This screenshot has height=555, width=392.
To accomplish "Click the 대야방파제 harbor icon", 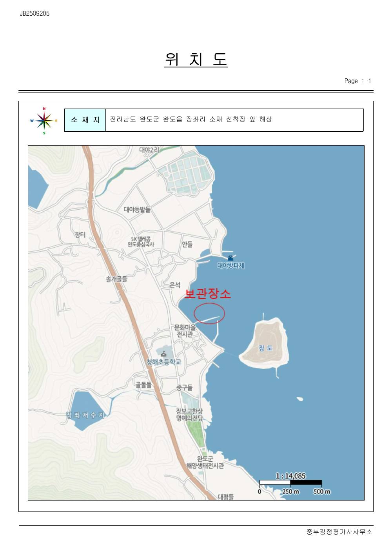I will pyautogui.click(x=230, y=258).
